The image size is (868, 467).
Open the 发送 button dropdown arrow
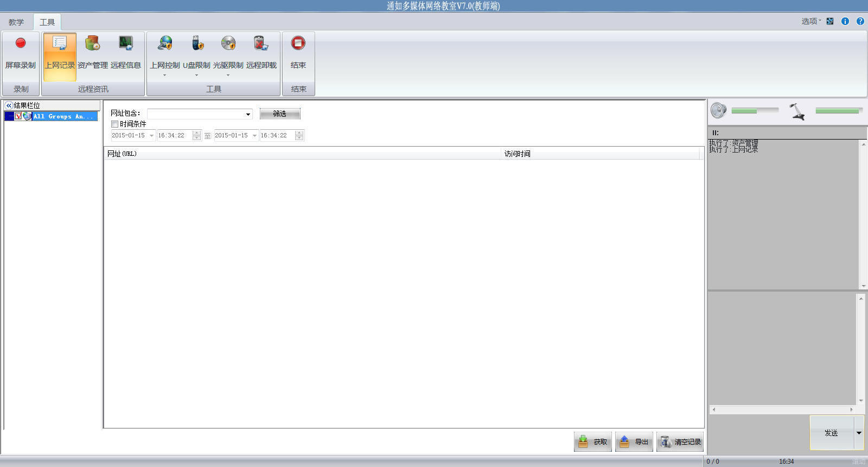tap(859, 433)
